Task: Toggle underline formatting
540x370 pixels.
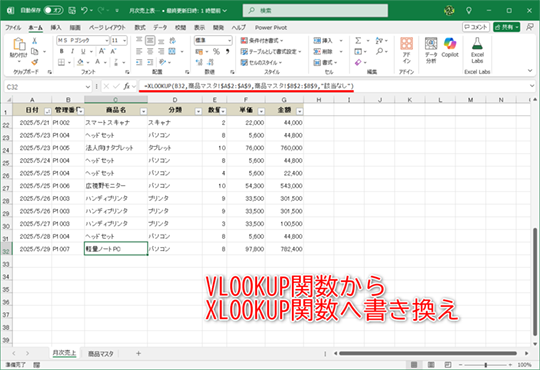Action: [83, 51]
